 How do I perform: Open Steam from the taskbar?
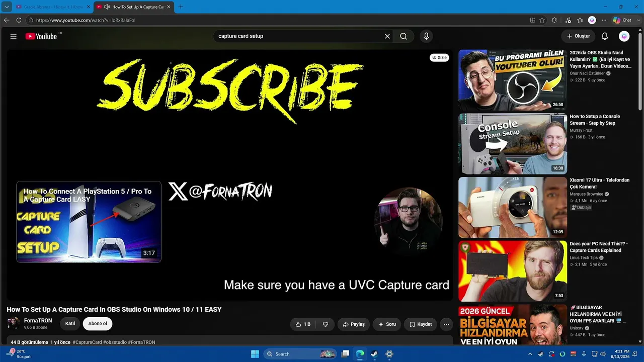(374, 354)
